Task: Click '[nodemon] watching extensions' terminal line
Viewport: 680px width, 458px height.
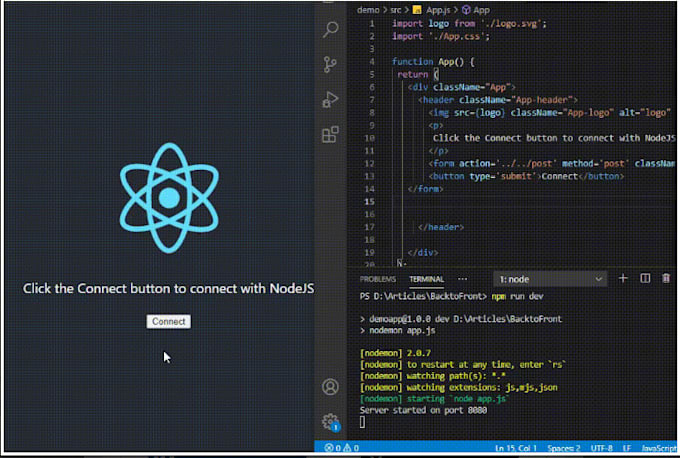Action: point(459,387)
